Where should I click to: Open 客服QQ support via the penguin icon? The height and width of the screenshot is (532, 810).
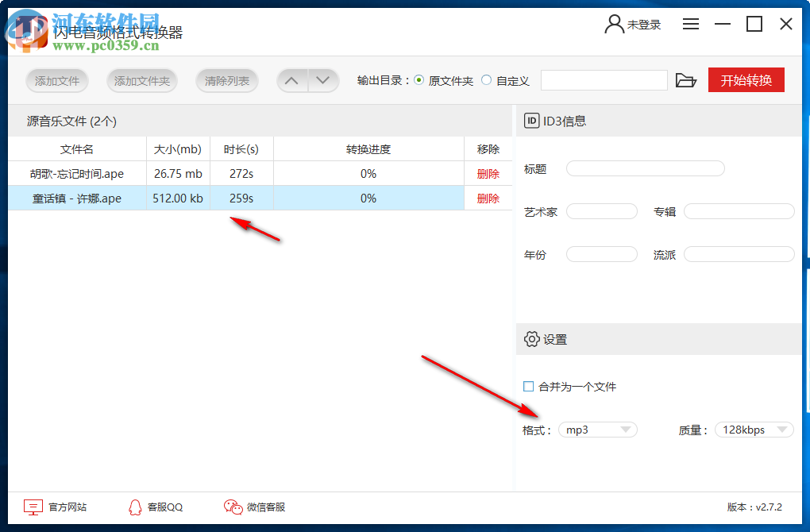point(135,507)
